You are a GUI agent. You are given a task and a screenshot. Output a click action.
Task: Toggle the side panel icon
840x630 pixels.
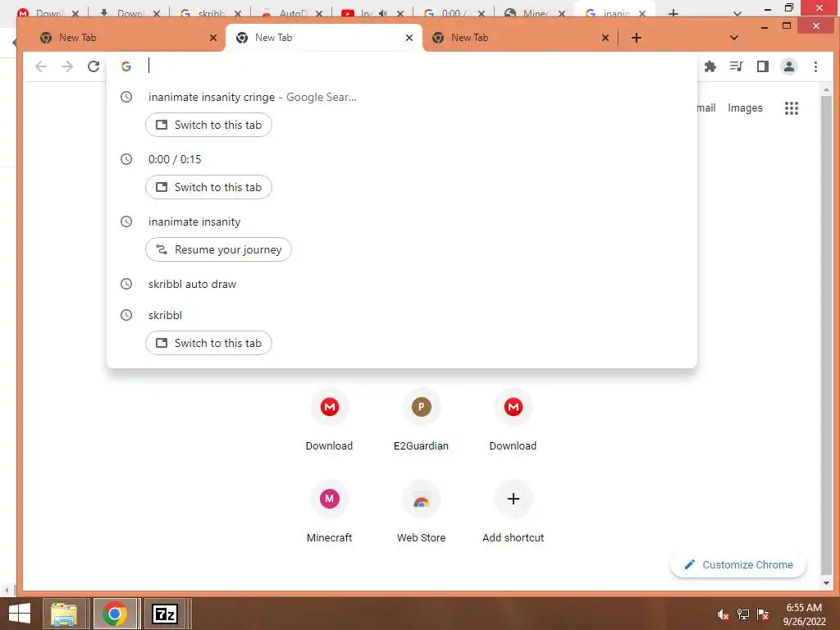(762, 66)
